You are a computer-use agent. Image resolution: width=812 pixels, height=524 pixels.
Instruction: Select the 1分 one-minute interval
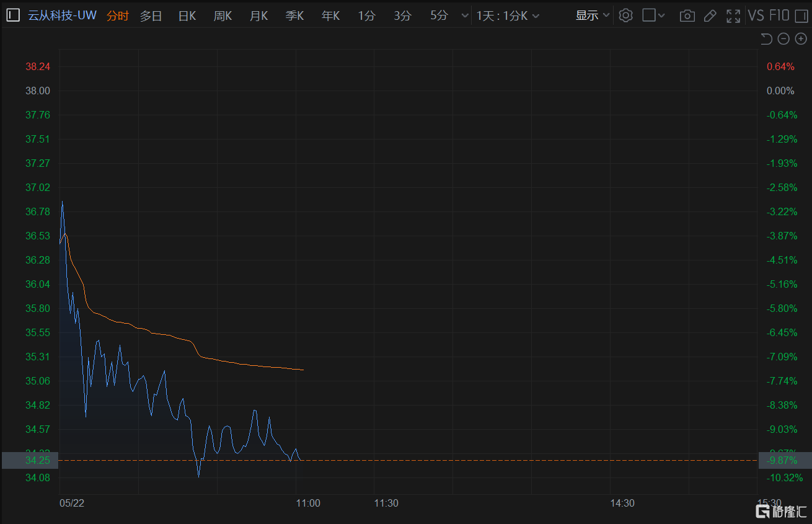click(x=366, y=16)
